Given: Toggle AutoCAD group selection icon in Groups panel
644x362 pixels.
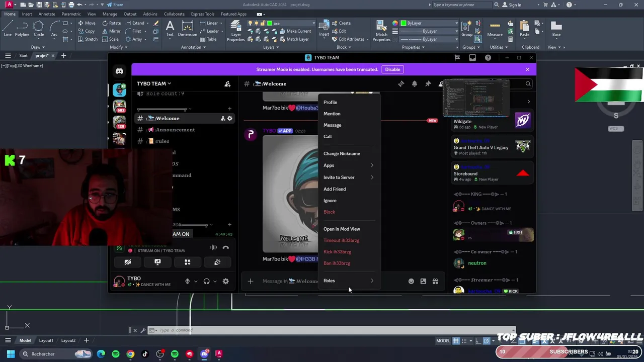Looking at the screenshot, I should [477, 39].
